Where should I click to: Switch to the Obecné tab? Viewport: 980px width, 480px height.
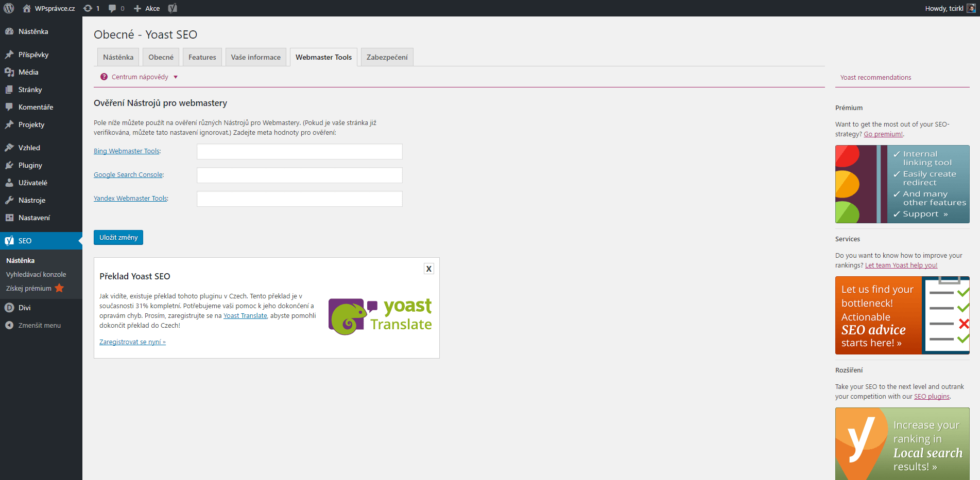point(161,57)
